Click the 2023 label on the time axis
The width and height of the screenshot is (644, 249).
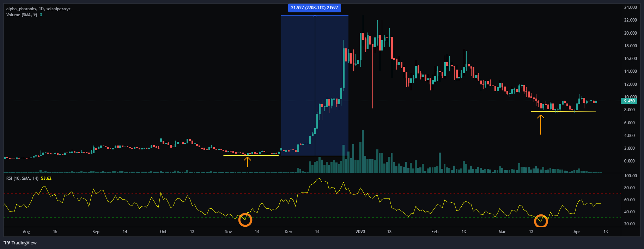(360, 232)
